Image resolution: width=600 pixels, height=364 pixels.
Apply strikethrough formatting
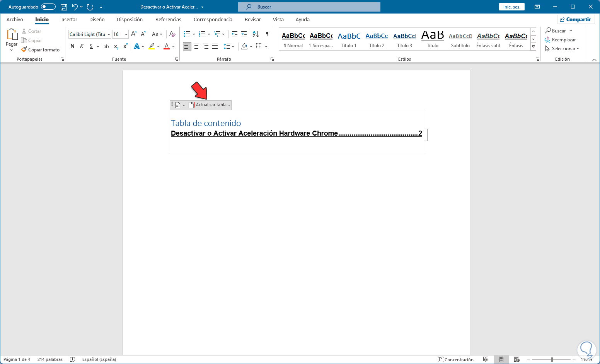(x=106, y=46)
